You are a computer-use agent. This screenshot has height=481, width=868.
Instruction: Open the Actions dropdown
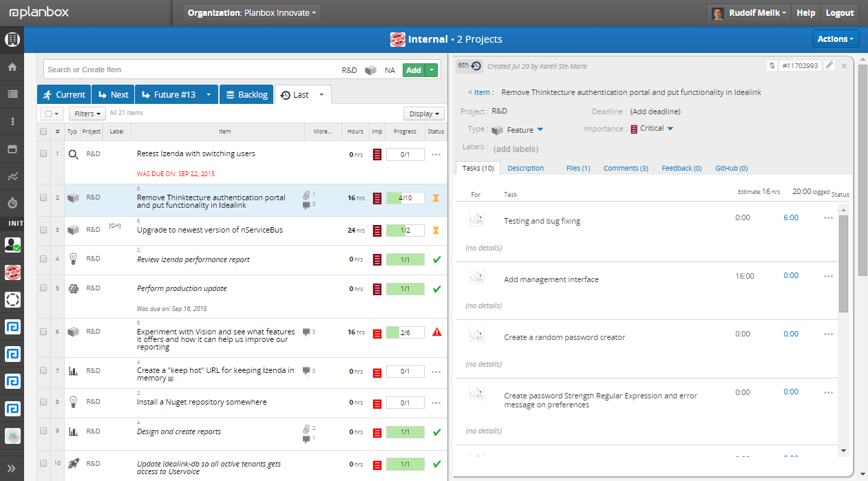(836, 39)
